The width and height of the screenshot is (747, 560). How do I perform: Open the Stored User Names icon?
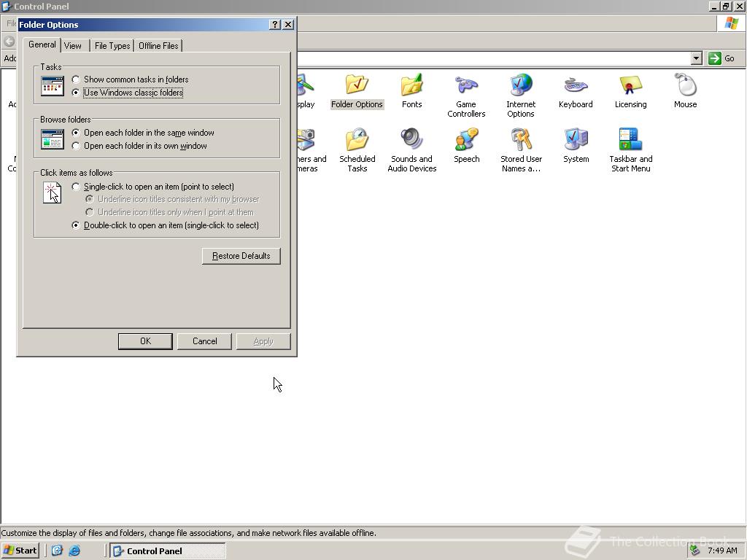pos(521,150)
